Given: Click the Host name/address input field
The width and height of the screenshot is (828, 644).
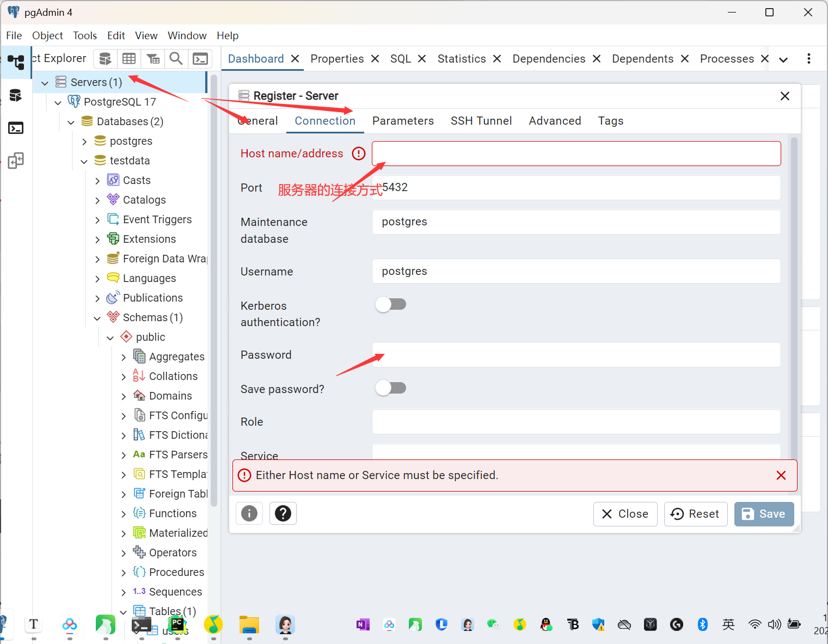Looking at the screenshot, I should pyautogui.click(x=576, y=154).
